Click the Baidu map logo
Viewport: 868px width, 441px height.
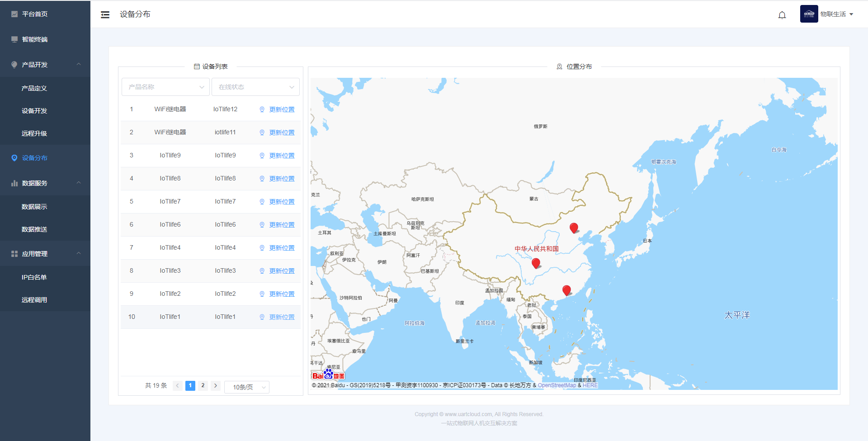point(328,375)
